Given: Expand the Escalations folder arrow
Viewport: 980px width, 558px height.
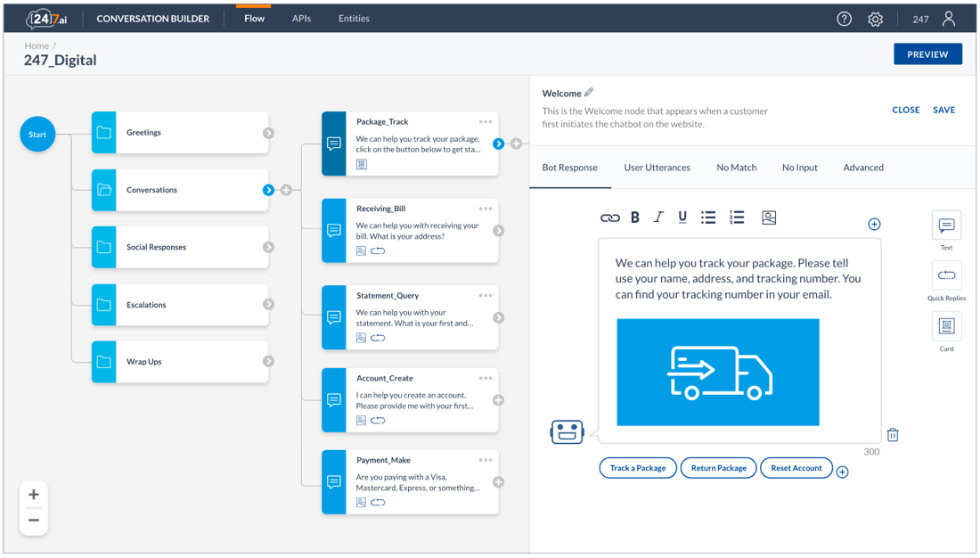Looking at the screenshot, I should 268,304.
